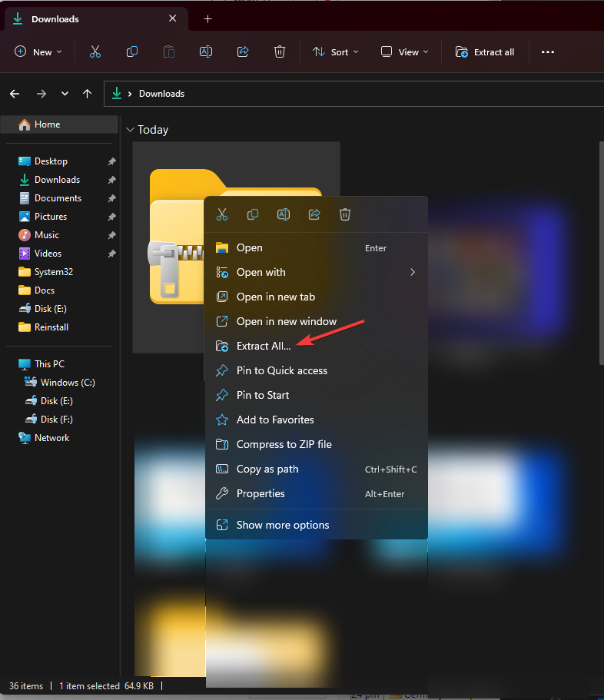Unpin Desktop using its pin icon

pos(111,161)
